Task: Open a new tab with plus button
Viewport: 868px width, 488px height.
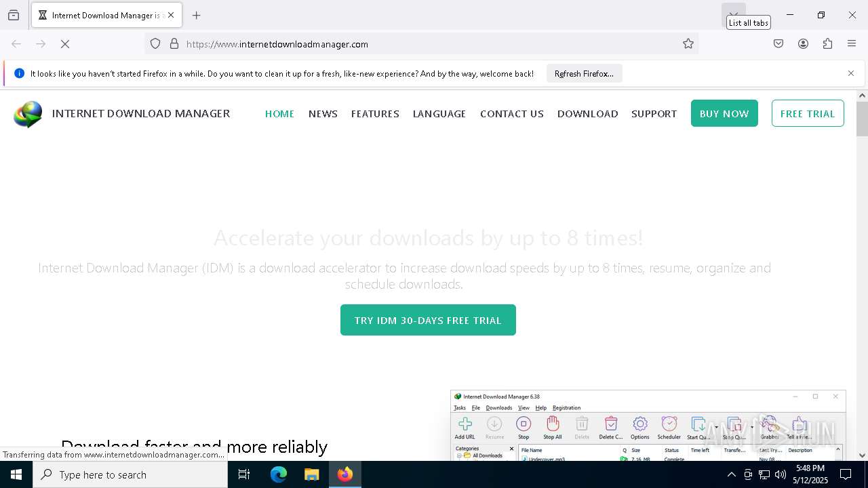Action: [197, 15]
